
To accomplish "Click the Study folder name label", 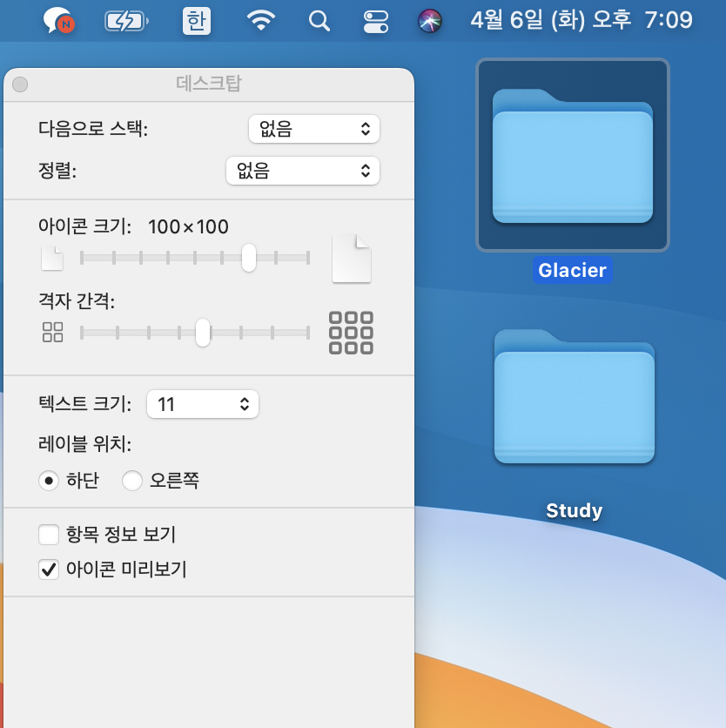I will [x=575, y=510].
